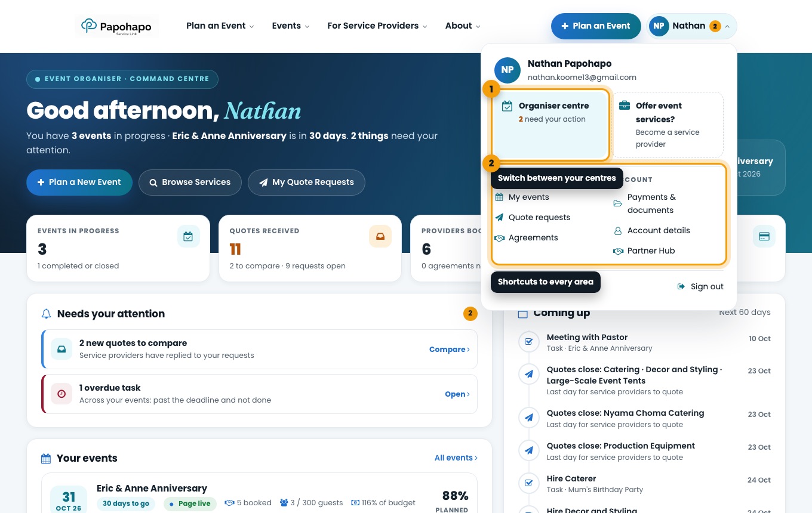Image resolution: width=812 pixels, height=513 pixels.
Task: Click the NP avatar in the header
Action: coord(659,26)
